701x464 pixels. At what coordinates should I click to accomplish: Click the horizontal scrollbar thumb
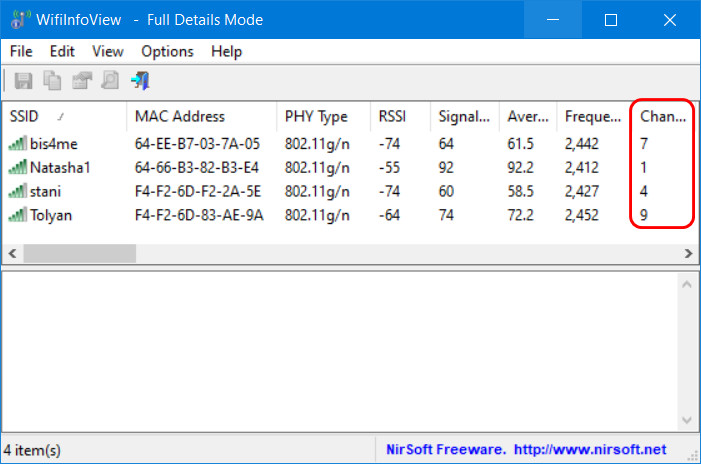[80, 253]
